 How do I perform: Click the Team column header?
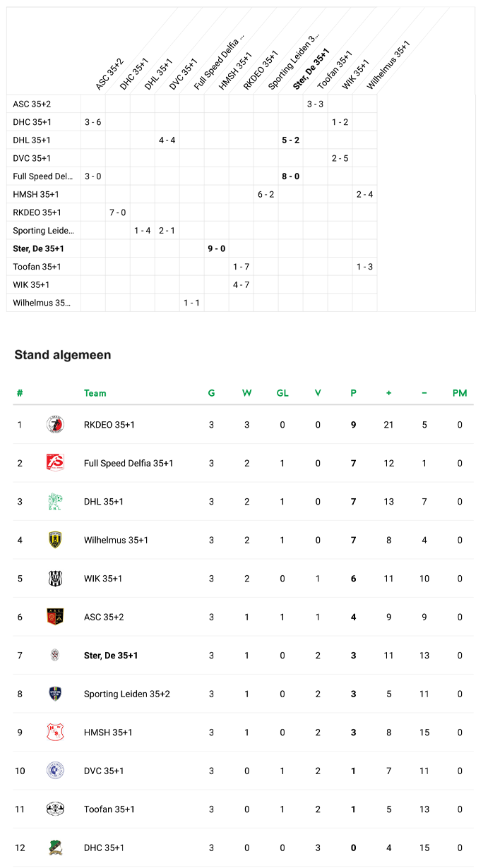(95, 393)
